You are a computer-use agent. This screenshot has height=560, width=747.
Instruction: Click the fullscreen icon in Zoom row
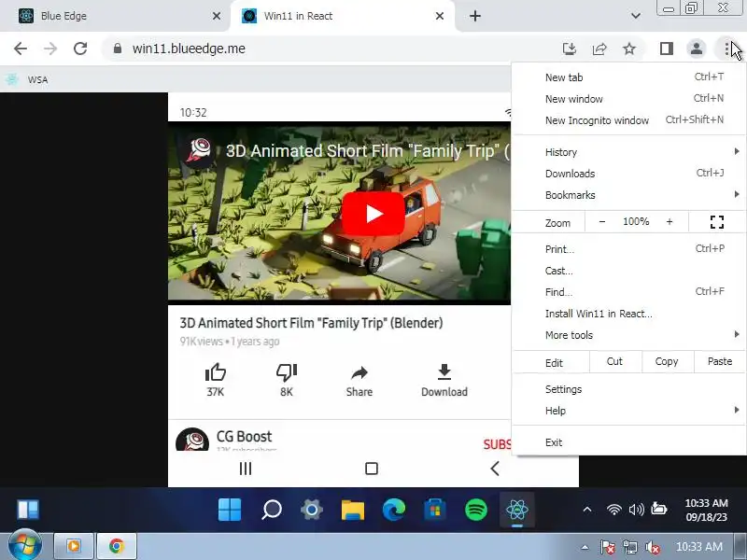[716, 222]
